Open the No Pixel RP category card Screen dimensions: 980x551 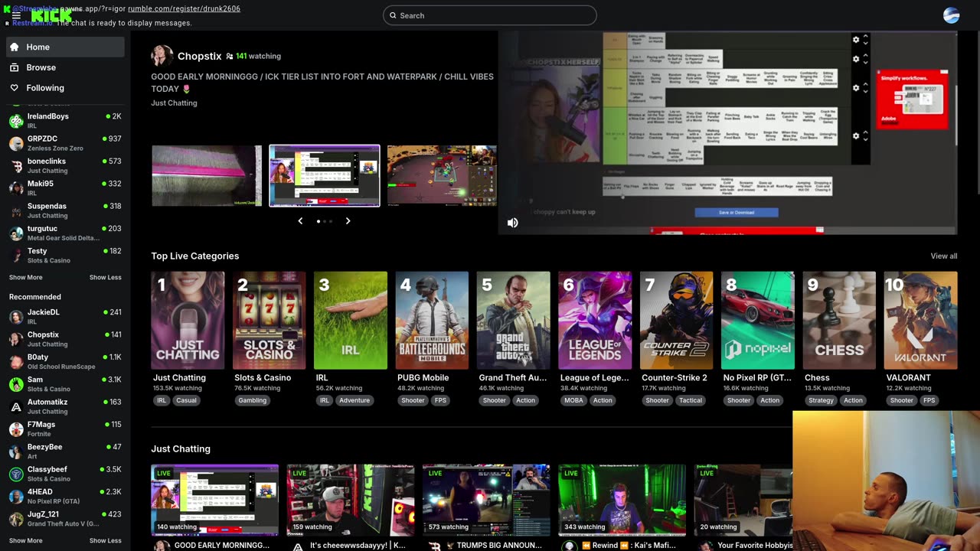tap(757, 321)
